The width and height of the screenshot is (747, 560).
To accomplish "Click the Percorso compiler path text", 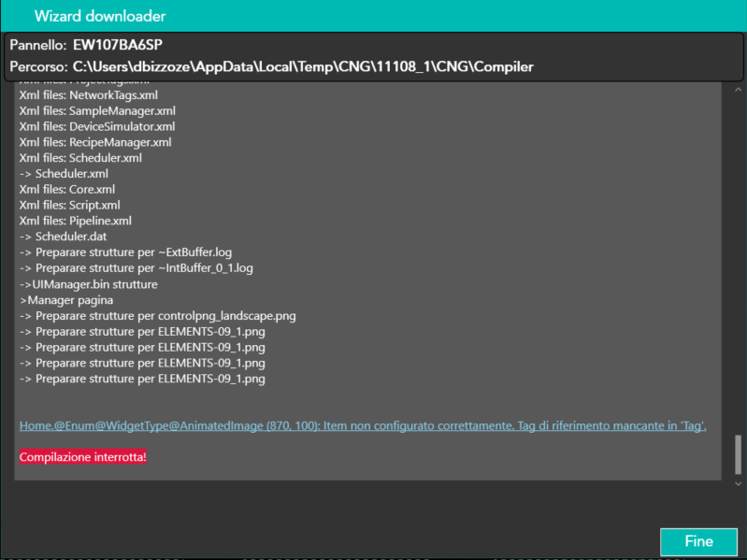I will tap(303, 66).
